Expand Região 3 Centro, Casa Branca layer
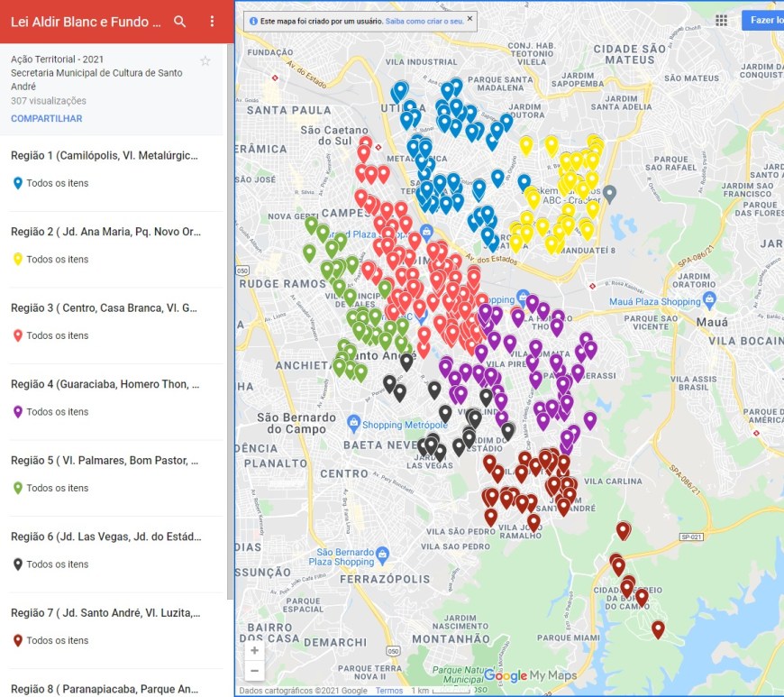784x697 pixels. point(105,308)
